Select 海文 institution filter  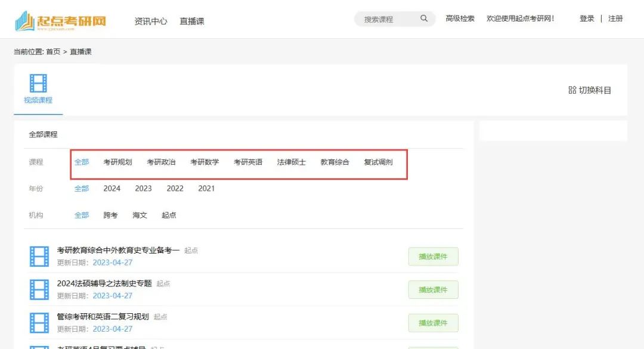click(x=140, y=215)
